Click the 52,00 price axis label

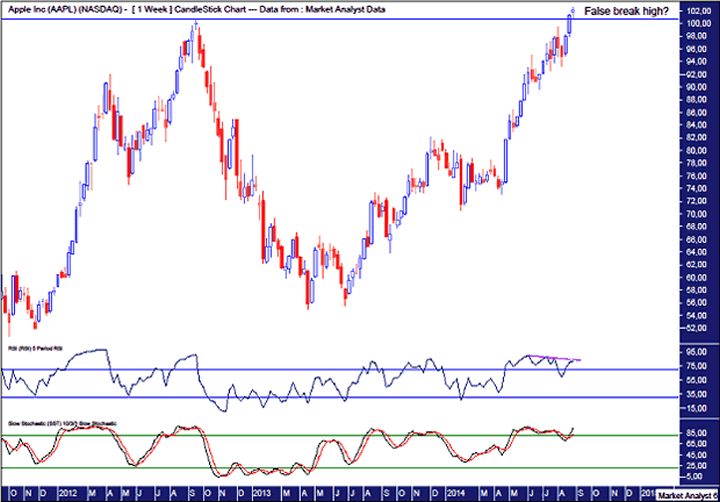pos(697,328)
